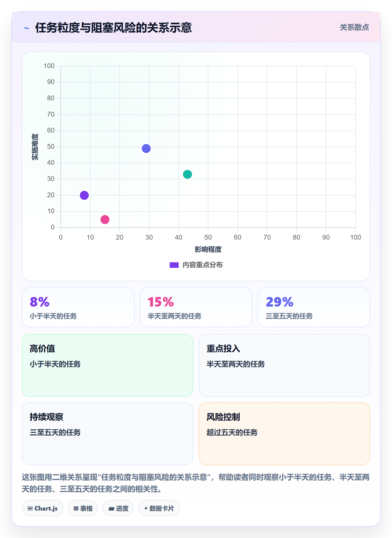Click the 半天至两天的任务 text in 重点投入 card
This screenshot has width=392, height=538.
point(236,364)
